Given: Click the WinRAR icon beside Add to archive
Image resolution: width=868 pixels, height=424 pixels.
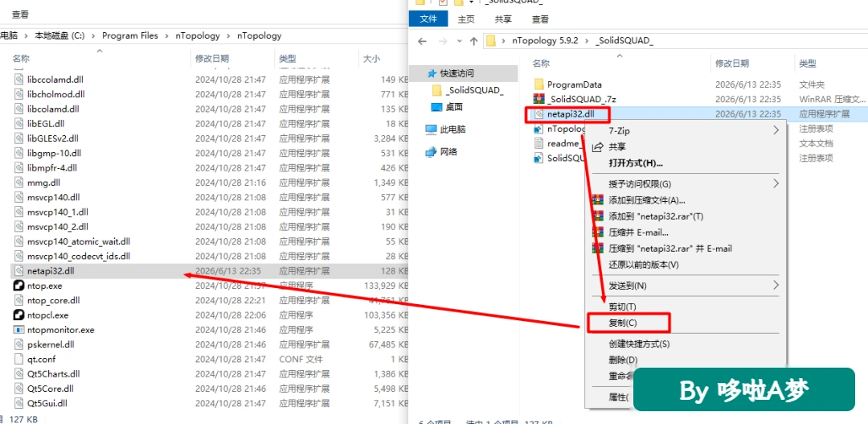Looking at the screenshot, I should coord(597,200).
